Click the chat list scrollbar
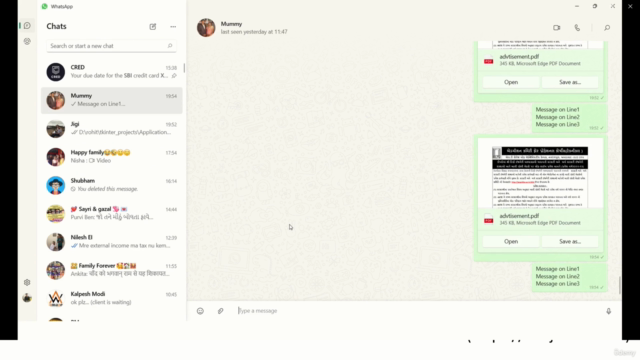Viewport: 640px width, 360px height. pos(184,68)
